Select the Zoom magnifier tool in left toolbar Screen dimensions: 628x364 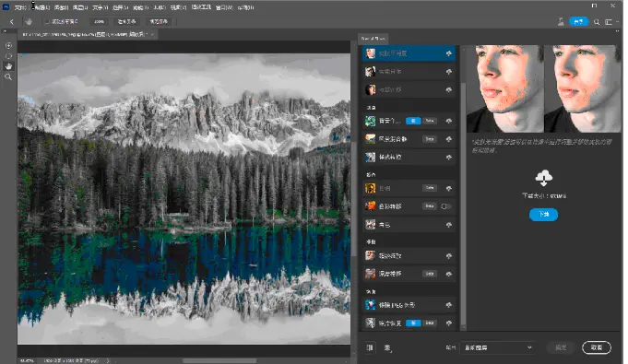point(8,76)
